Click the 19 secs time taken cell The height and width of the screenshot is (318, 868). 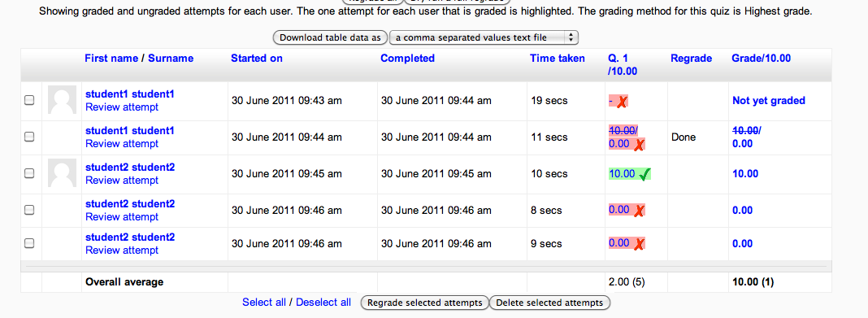click(549, 100)
